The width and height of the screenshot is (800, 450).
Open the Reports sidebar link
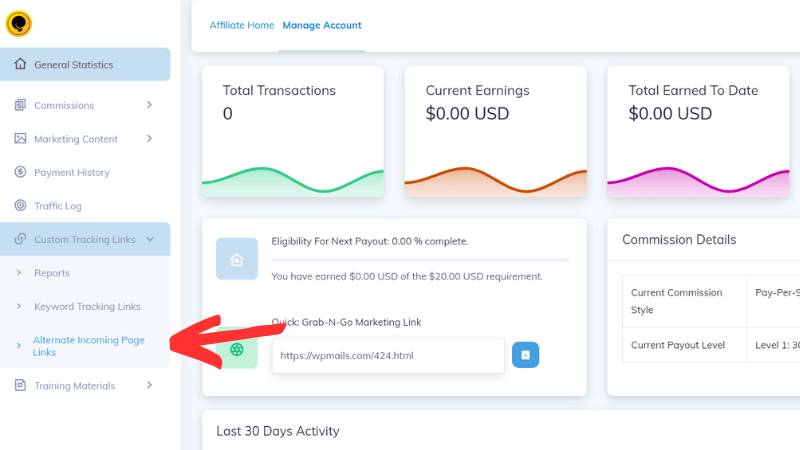52,273
